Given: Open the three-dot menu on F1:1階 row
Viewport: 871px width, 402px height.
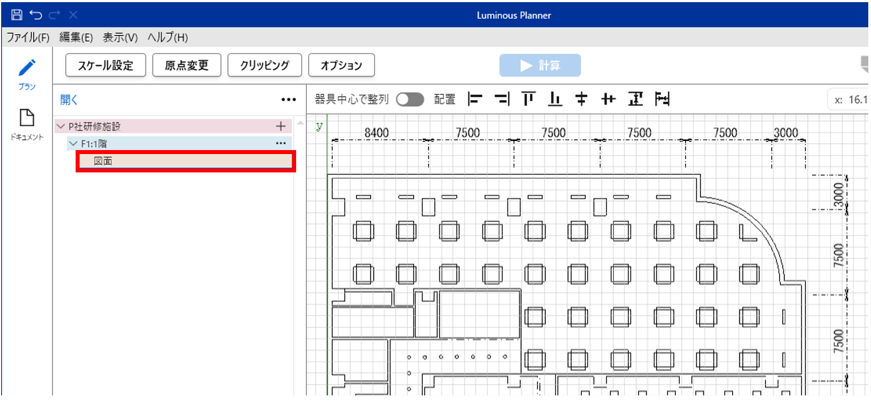Looking at the screenshot, I should (281, 144).
